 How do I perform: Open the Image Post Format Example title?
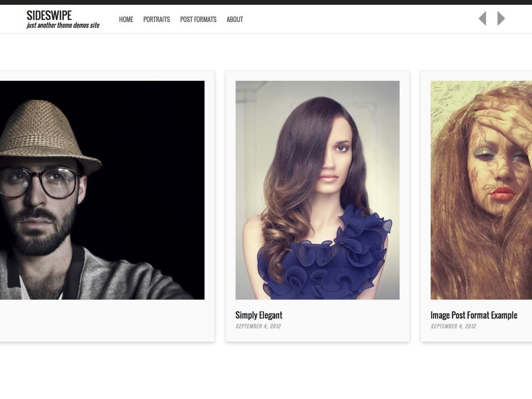click(x=474, y=315)
